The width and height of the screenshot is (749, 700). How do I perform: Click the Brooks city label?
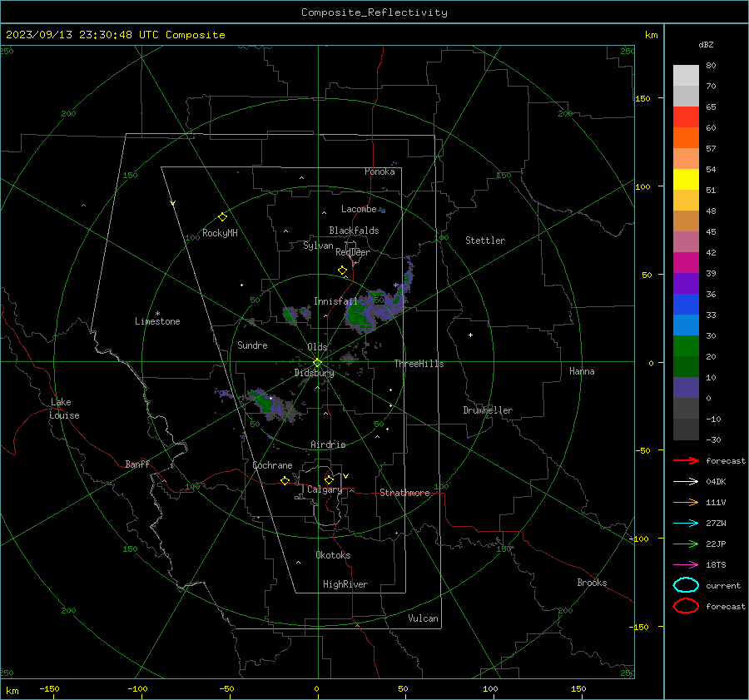point(592,583)
